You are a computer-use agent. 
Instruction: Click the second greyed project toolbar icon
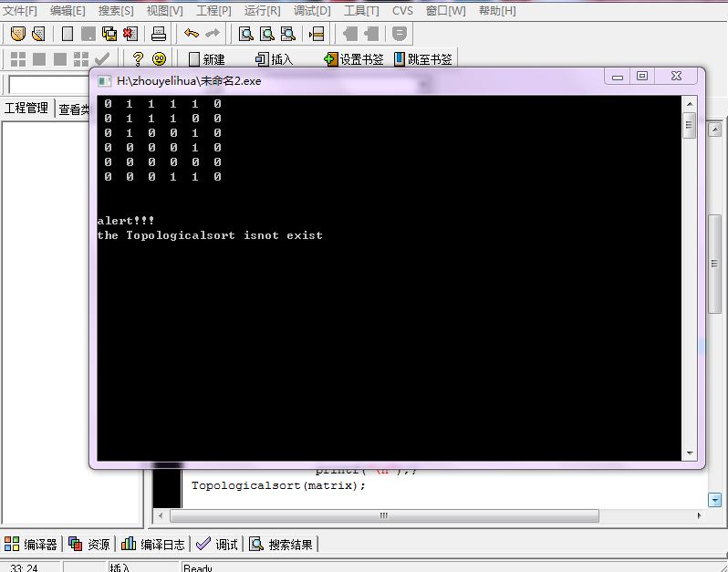click(371, 34)
